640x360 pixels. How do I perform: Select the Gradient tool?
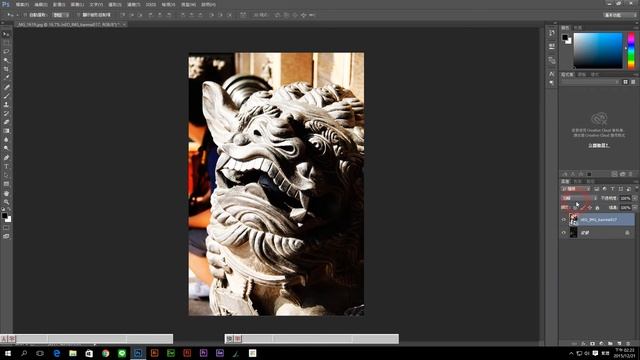6,131
